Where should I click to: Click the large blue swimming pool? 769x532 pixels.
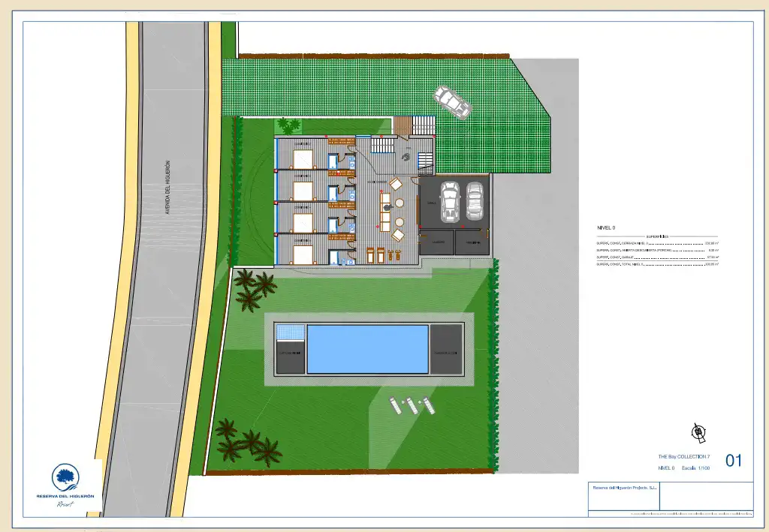(367, 349)
